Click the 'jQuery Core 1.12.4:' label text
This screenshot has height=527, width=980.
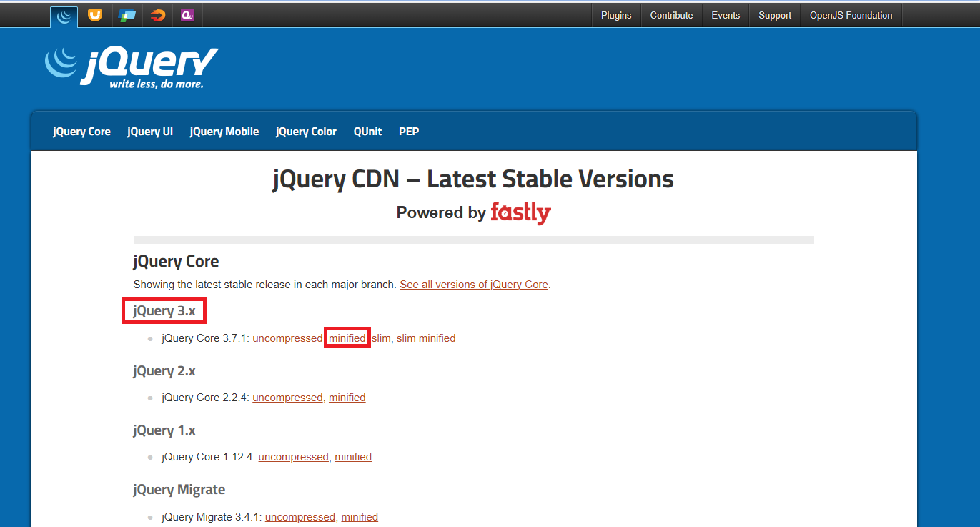click(209, 457)
